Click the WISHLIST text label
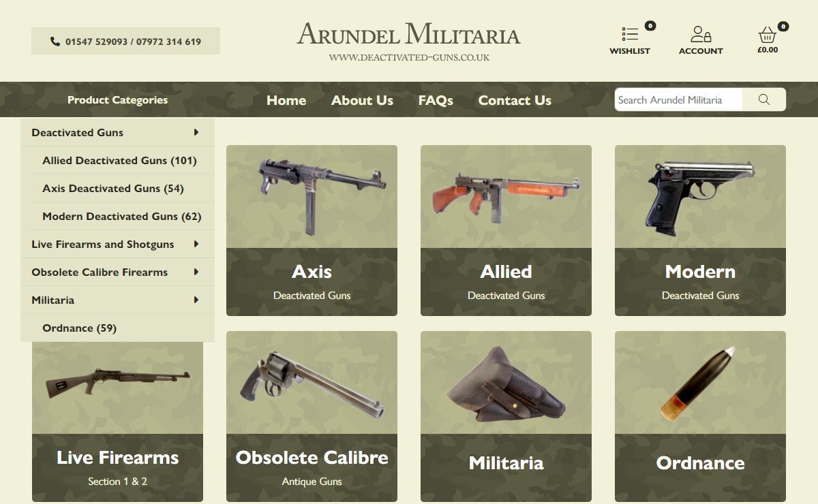The image size is (818, 504). (630, 51)
